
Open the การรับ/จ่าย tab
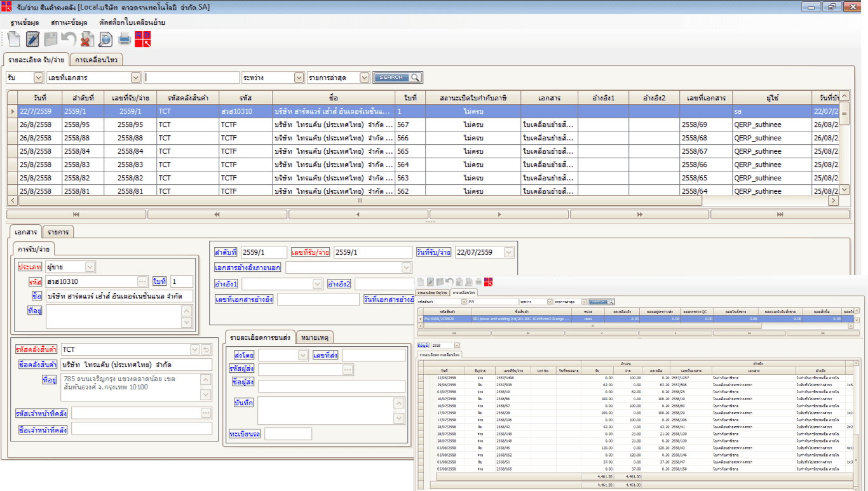point(34,248)
